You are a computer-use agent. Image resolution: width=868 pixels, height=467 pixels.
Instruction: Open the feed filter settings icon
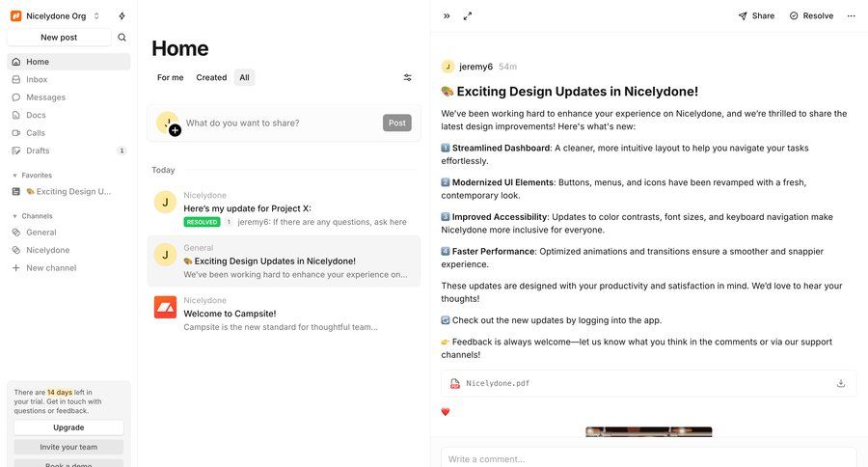[x=407, y=77]
